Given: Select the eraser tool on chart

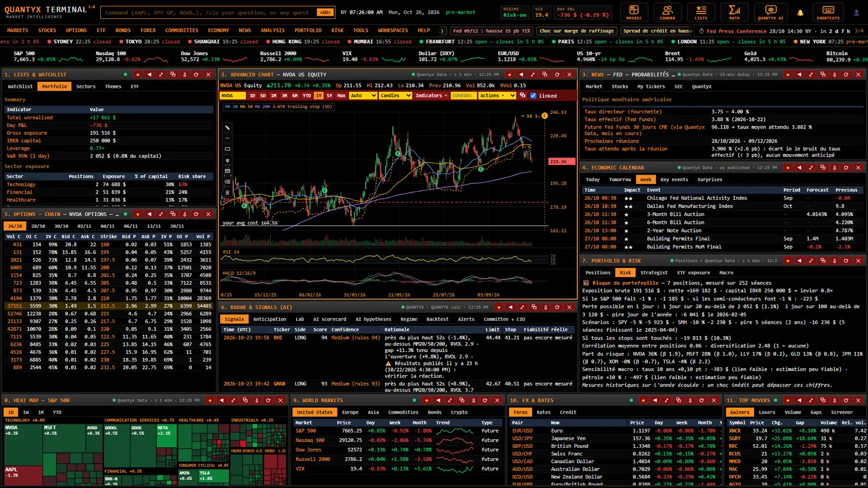Looking at the screenshot, I should click(x=227, y=182).
